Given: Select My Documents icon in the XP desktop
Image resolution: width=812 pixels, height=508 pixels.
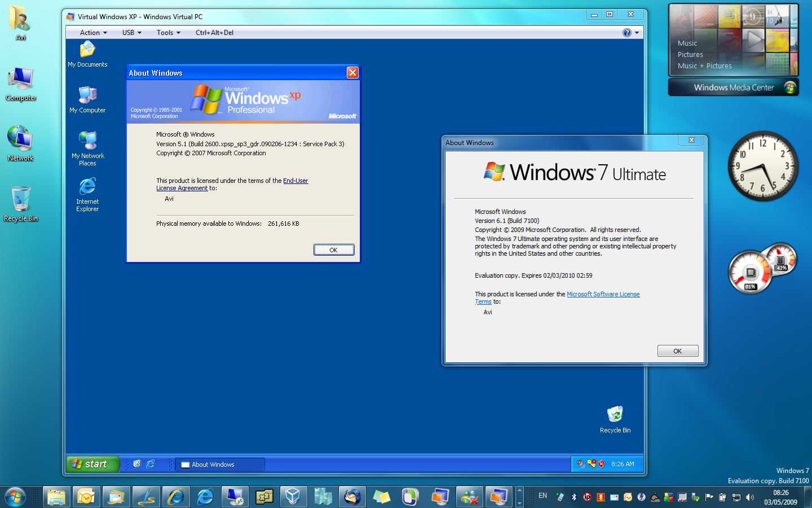Looking at the screenshot, I should pyautogui.click(x=87, y=54).
